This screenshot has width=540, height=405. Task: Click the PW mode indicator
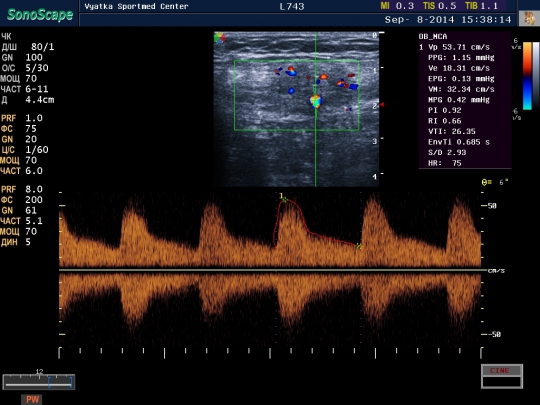32,399
